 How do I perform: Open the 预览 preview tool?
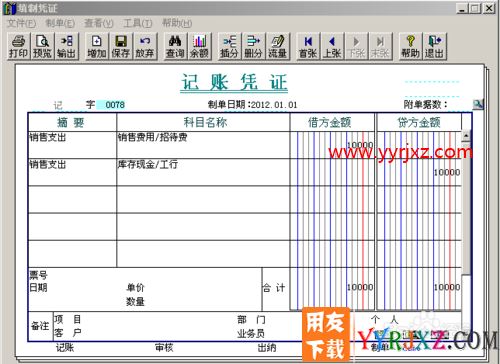pos(43,46)
